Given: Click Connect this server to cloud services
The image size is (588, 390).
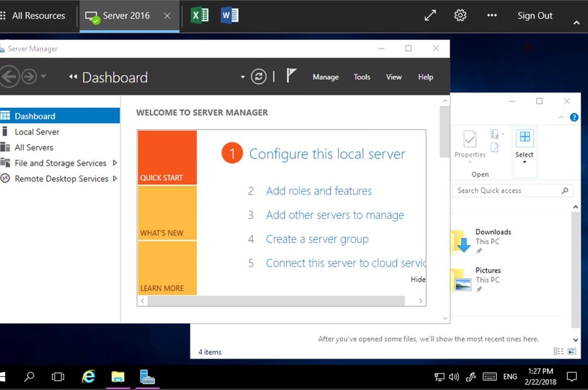Looking at the screenshot, I should pos(346,263).
